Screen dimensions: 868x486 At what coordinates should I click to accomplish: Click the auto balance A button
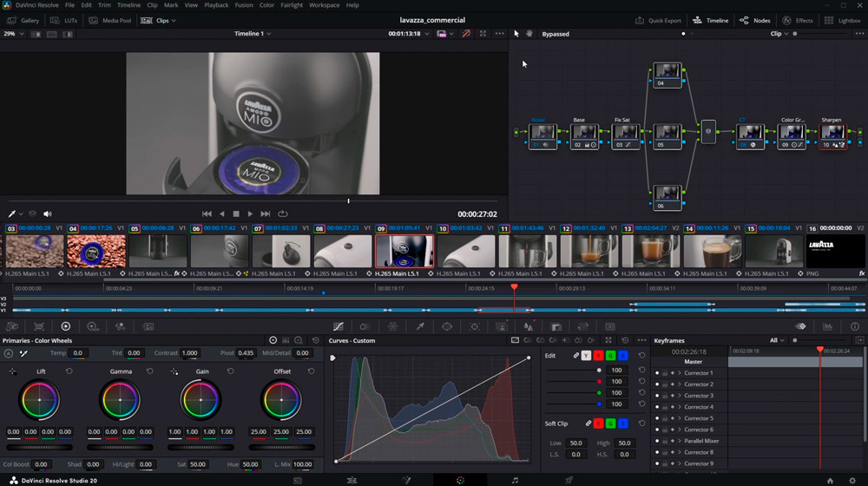tap(9, 353)
